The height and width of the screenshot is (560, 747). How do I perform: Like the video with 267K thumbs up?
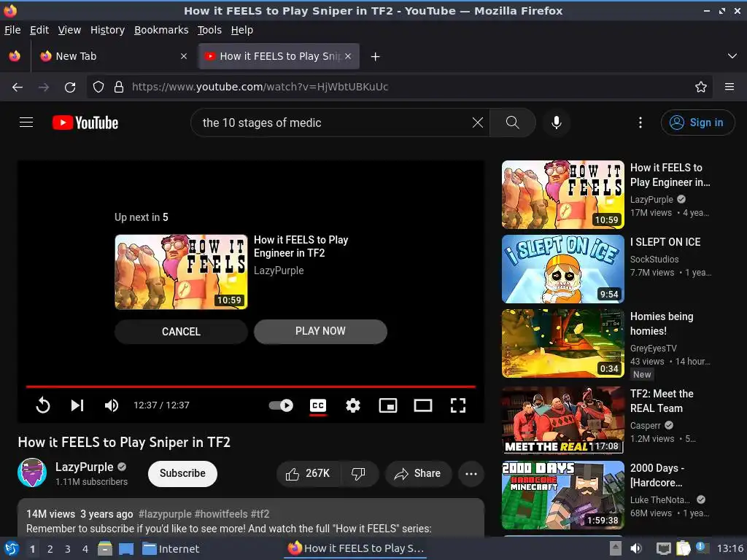(309, 473)
